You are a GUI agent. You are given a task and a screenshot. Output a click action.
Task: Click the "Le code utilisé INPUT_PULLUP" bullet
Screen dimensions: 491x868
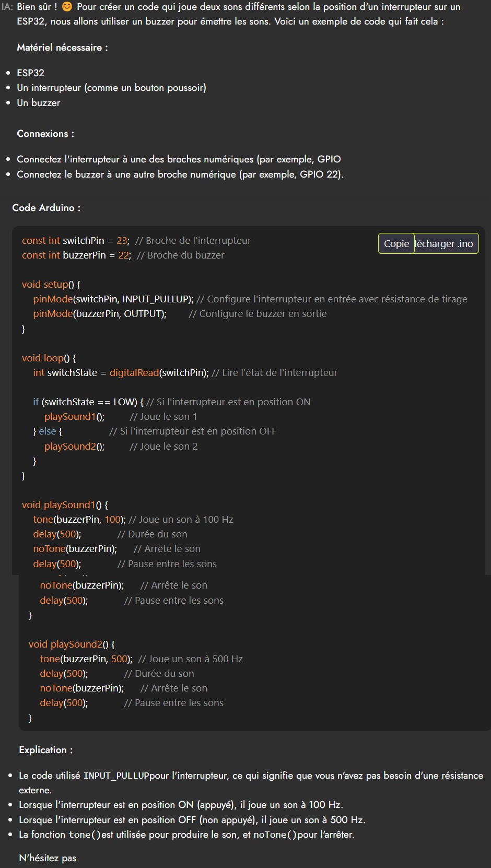tap(251, 783)
